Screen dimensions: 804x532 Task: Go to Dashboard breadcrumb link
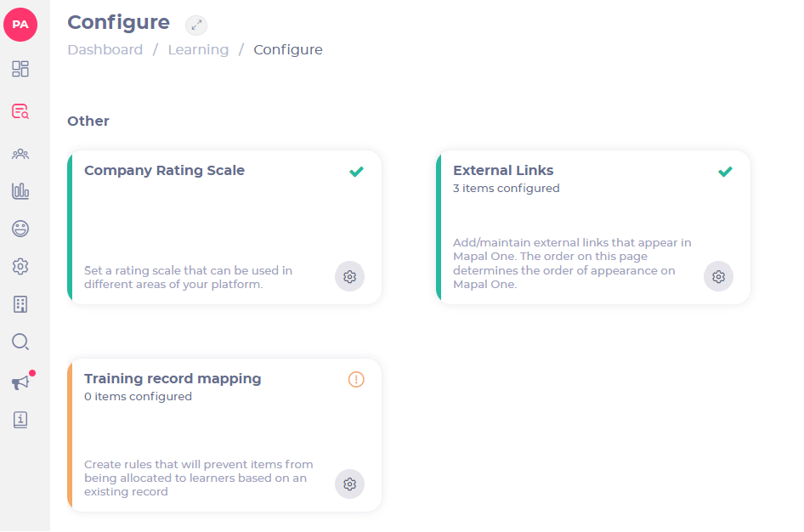[x=105, y=49]
